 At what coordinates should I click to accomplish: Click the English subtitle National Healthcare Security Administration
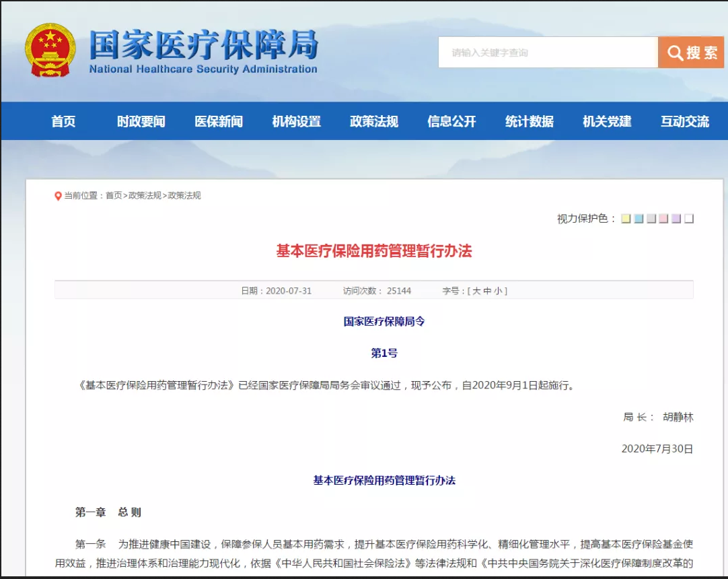coord(203,69)
